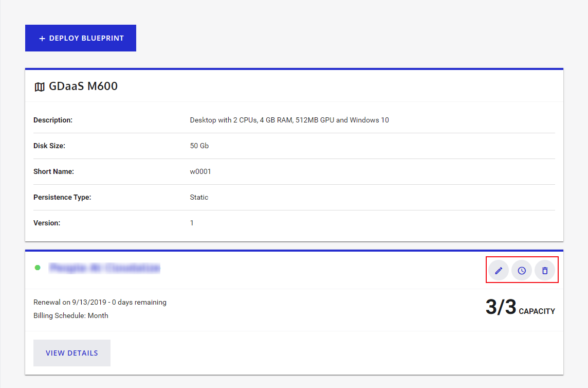Image resolution: width=588 pixels, height=388 pixels.
Task: Click the CAPACITY label
Action: tap(537, 311)
